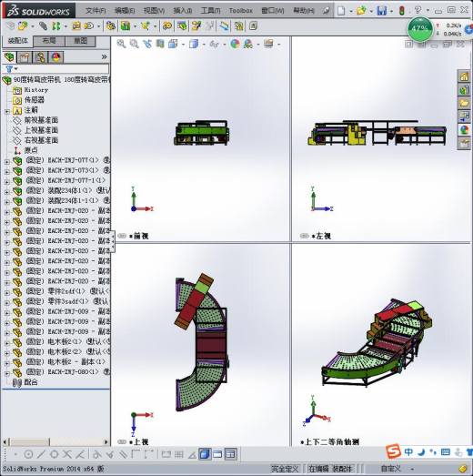Open the 编辑(E) menu
This screenshot has height=476, width=473.
(x=125, y=11)
